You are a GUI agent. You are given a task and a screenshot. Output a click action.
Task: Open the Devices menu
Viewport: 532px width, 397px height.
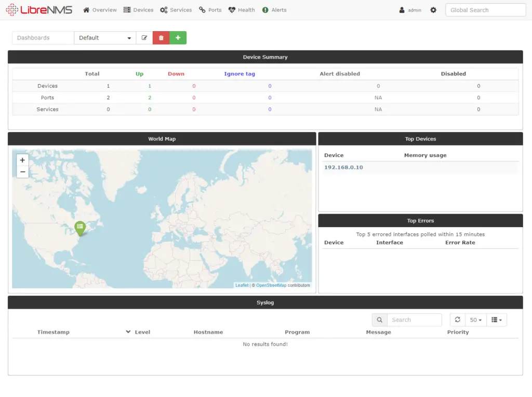point(138,10)
